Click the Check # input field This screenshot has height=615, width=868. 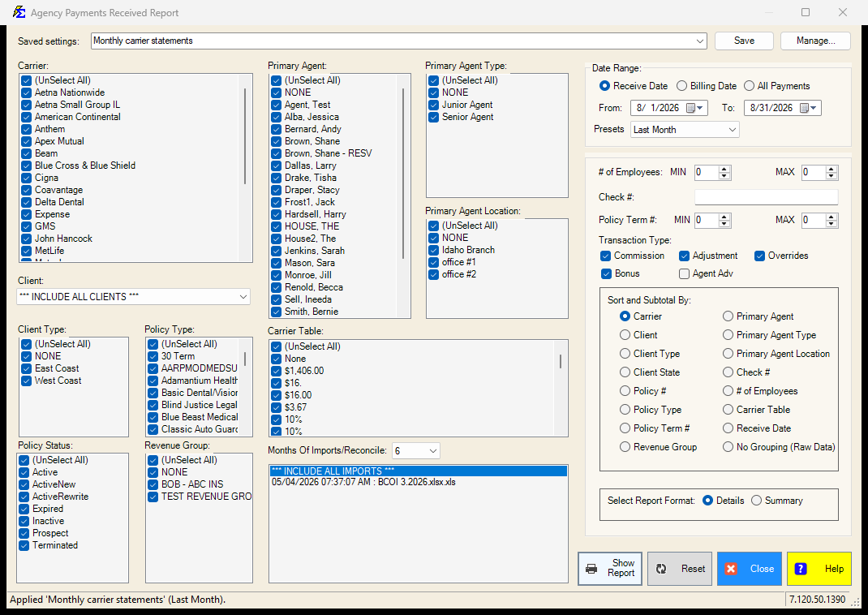(x=766, y=197)
